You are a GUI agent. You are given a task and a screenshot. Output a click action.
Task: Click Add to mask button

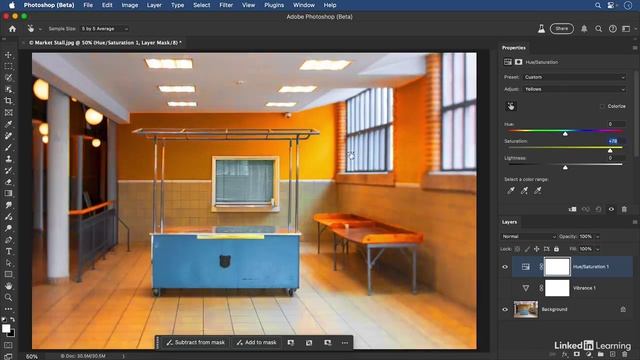tap(256, 342)
